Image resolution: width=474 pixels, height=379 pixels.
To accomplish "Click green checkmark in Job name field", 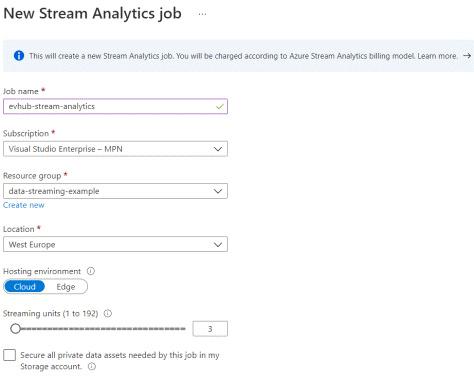I will tap(220, 107).
